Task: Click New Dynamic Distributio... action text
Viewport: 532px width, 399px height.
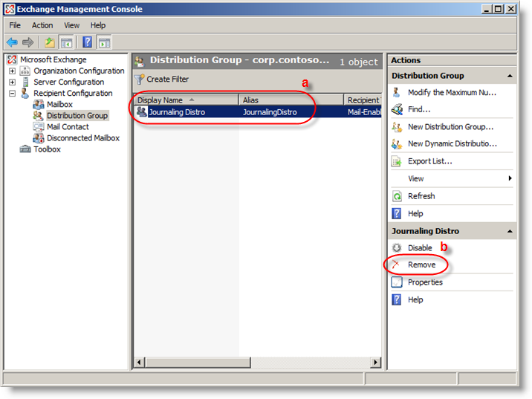Action: (x=452, y=144)
